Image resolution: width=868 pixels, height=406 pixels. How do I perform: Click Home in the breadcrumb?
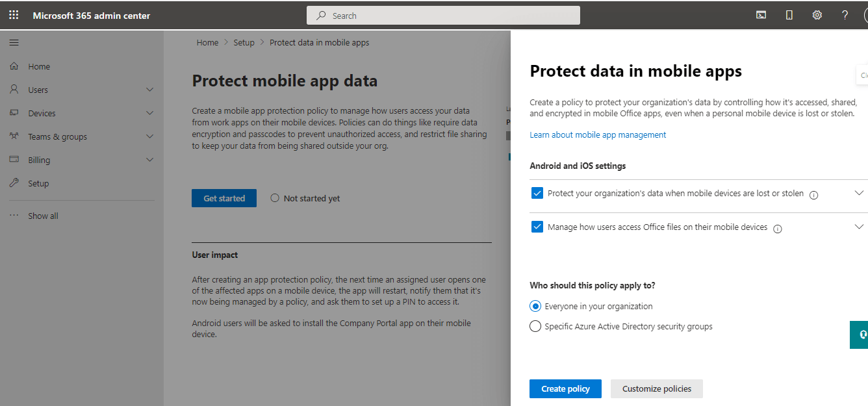pyautogui.click(x=207, y=42)
